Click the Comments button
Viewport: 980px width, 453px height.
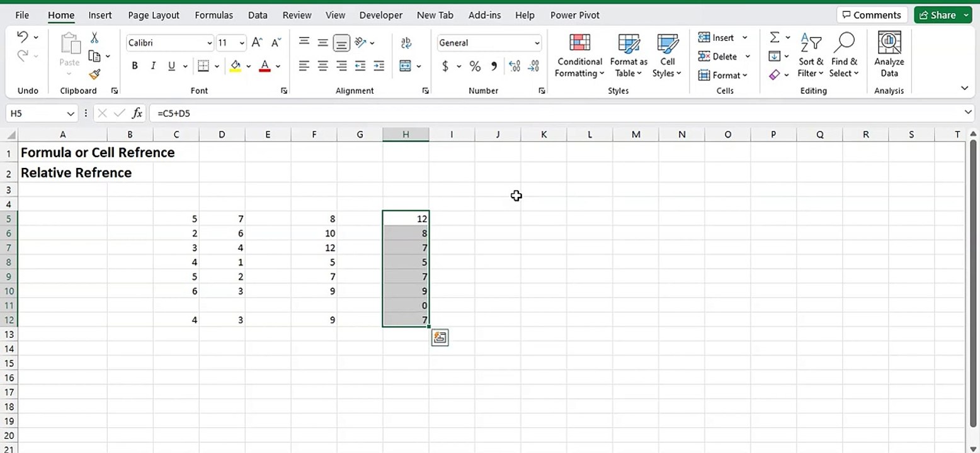pos(871,15)
